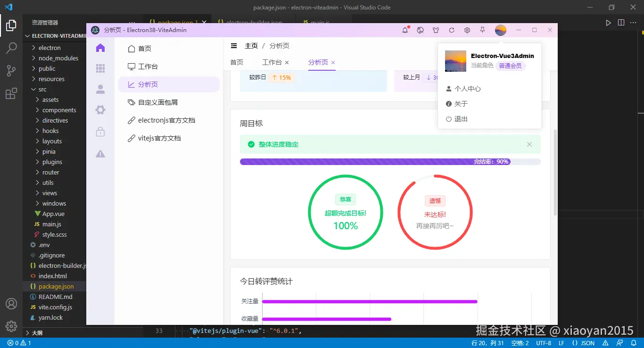Viewport: 644px width, 348px height.
Task: Open the electronjs官方文档 link
Action: [167, 120]
